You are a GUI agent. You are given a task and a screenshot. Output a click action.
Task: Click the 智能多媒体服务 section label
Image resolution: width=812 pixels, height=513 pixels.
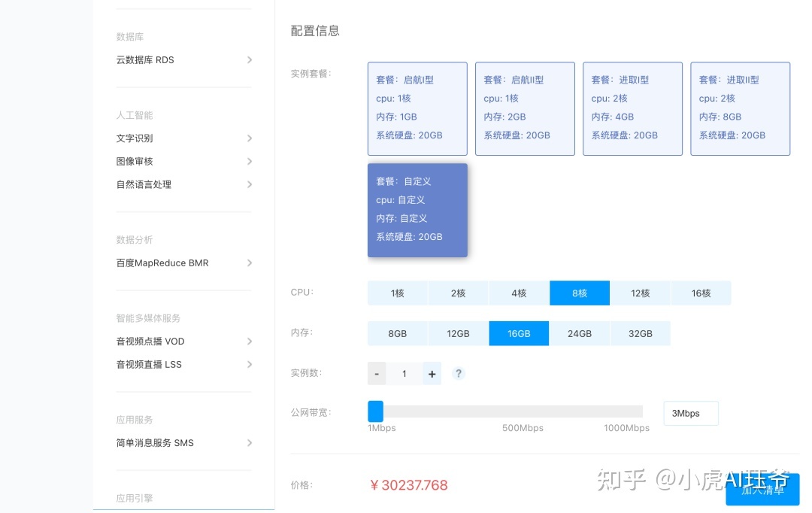148,318
